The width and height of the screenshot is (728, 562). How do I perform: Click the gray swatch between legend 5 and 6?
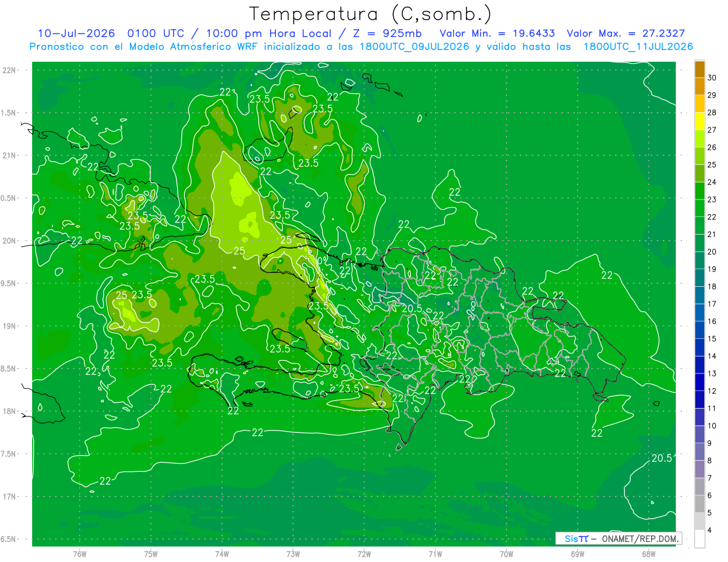click(699, 504)
